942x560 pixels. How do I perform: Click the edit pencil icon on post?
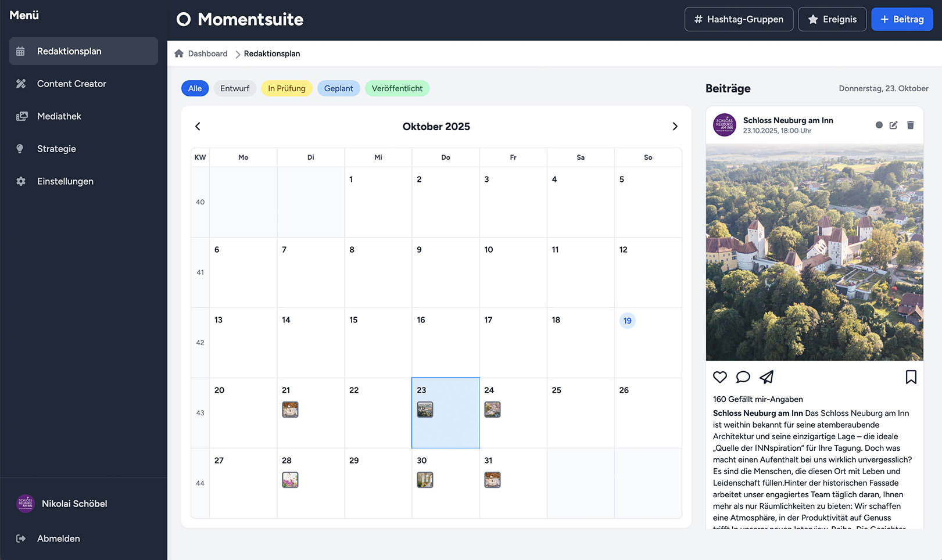893,125
